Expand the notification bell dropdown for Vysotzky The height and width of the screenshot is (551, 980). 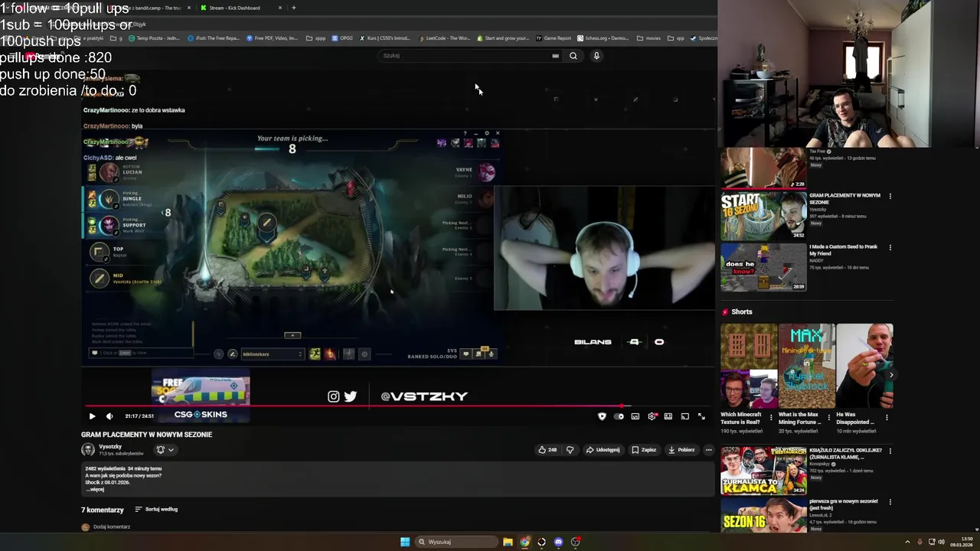coord(165,450)
